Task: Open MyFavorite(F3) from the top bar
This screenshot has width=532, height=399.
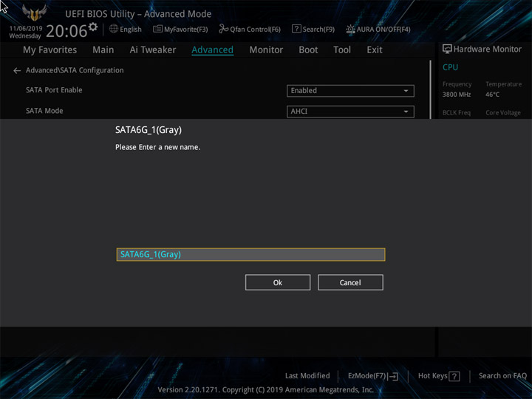Action: pyautogui.click(x=180, y=29)
